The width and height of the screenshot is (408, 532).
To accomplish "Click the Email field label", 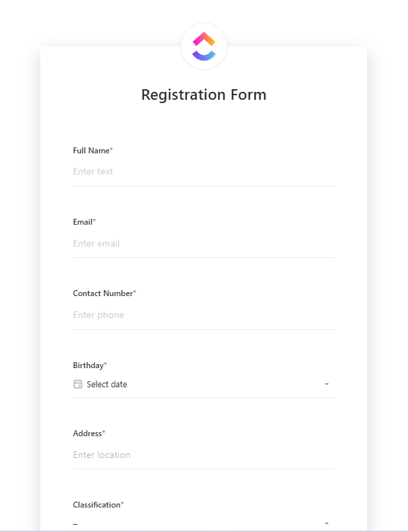I will pos(81,222).
